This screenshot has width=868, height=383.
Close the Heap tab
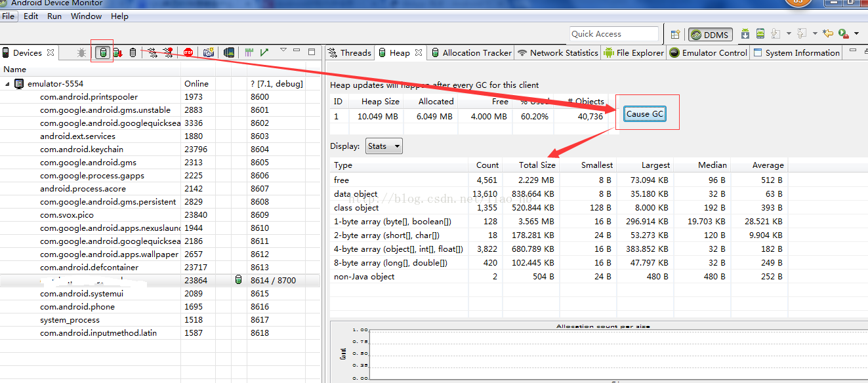tap(418, 52)
